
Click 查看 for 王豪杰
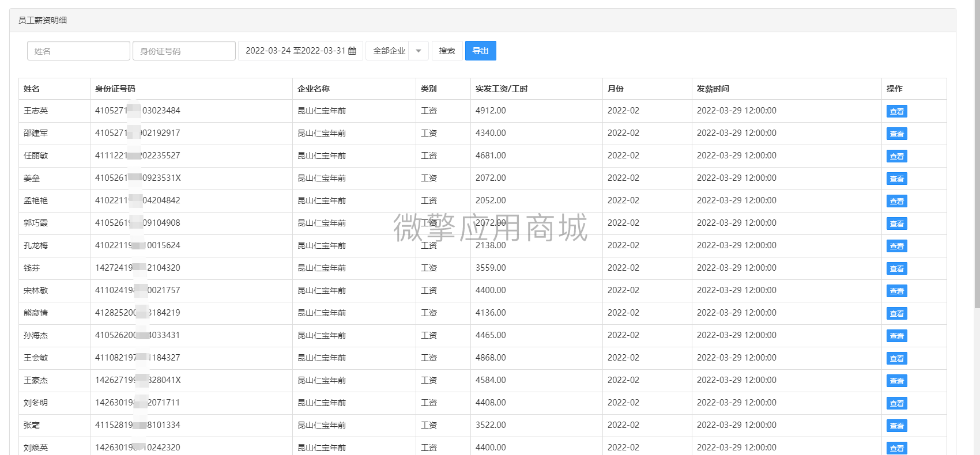[896, 381]
